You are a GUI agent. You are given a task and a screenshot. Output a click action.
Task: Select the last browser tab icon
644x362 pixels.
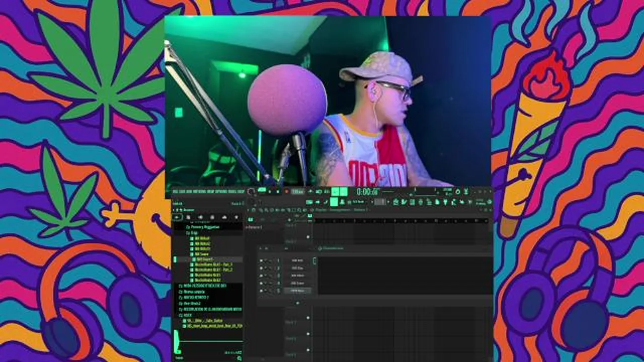(236, 217)
